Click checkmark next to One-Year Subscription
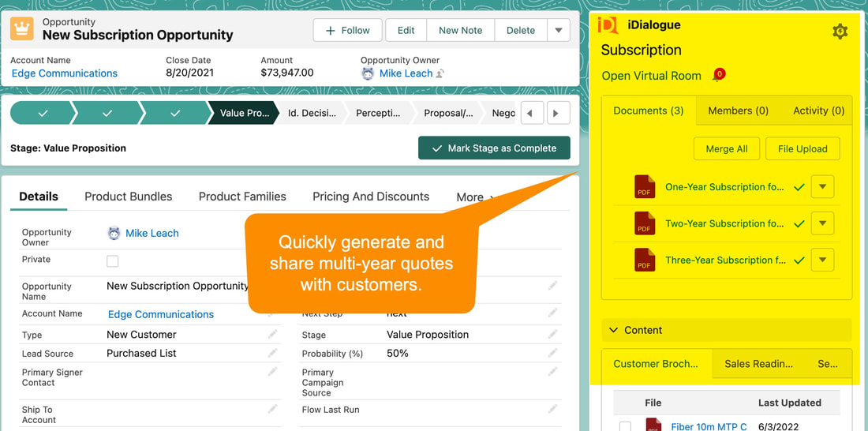The height and width of the screenshot is (431, 868). 799,188
